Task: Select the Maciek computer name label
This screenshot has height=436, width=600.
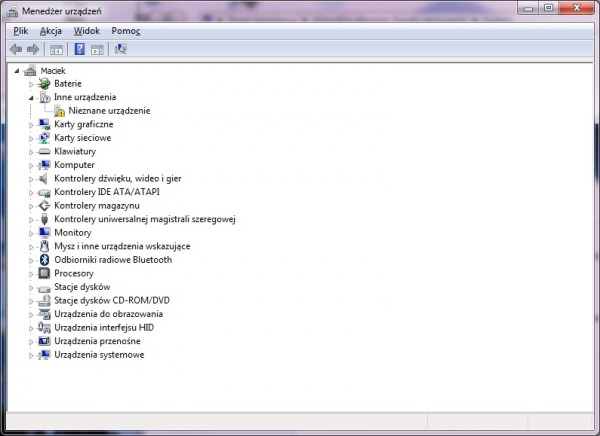Action: (53, 71)
